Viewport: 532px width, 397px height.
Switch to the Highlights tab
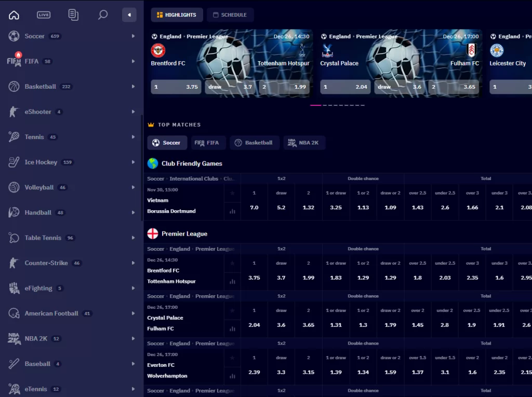tap(177, 15)
